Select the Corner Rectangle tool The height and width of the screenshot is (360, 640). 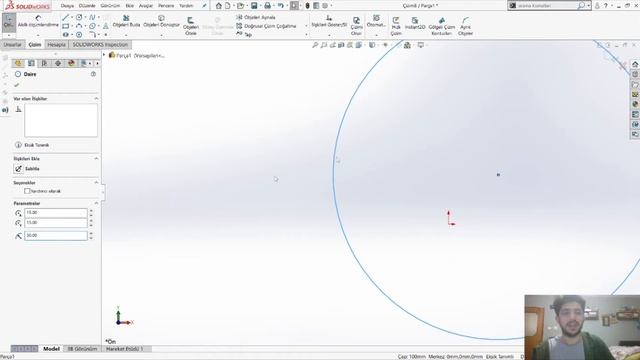pyautogui.click(x=65, y=26)
